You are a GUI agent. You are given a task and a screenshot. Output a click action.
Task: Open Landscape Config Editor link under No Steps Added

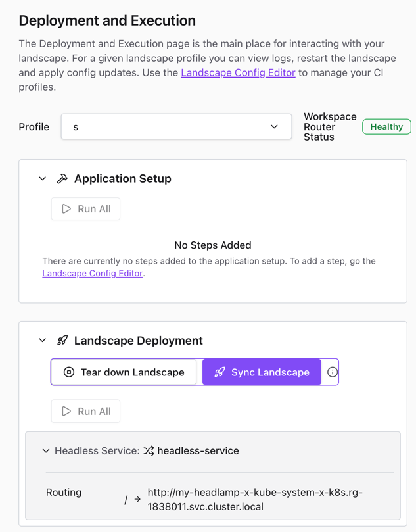pyautogui.click(x=92, y=273)
